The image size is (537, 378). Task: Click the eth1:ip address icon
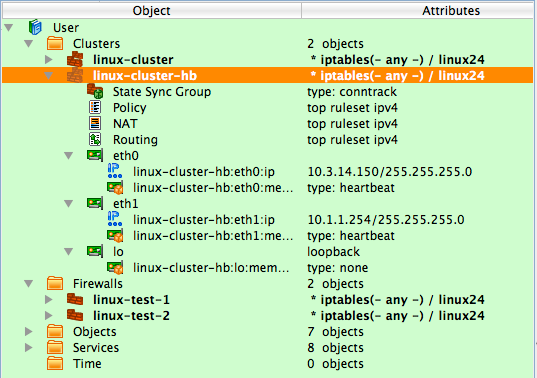point(115,219)
